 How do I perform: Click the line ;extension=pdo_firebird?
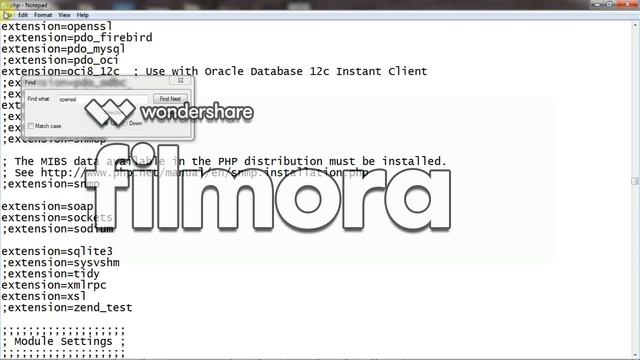click(77, 38)
